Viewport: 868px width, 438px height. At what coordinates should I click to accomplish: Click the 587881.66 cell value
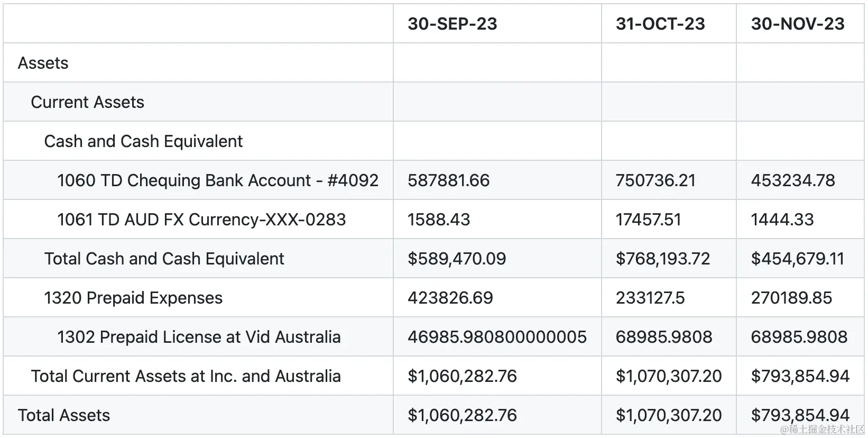click(448, 180)
